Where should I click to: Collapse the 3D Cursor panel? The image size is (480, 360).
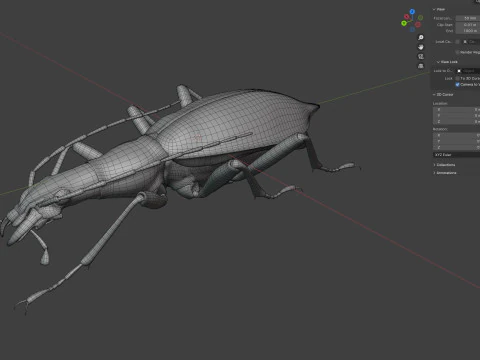pos(443,95)
